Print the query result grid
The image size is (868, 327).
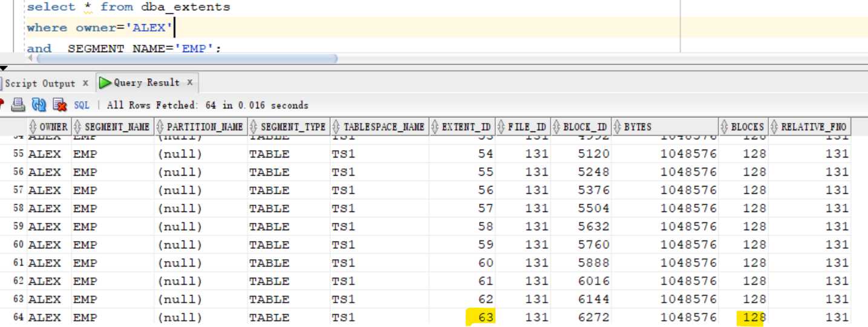click(x=18, y=105)
